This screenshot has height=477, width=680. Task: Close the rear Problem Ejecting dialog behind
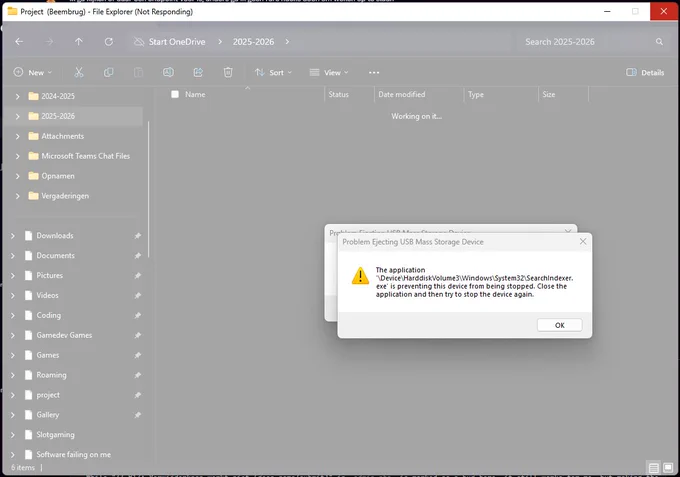(568, 230)
